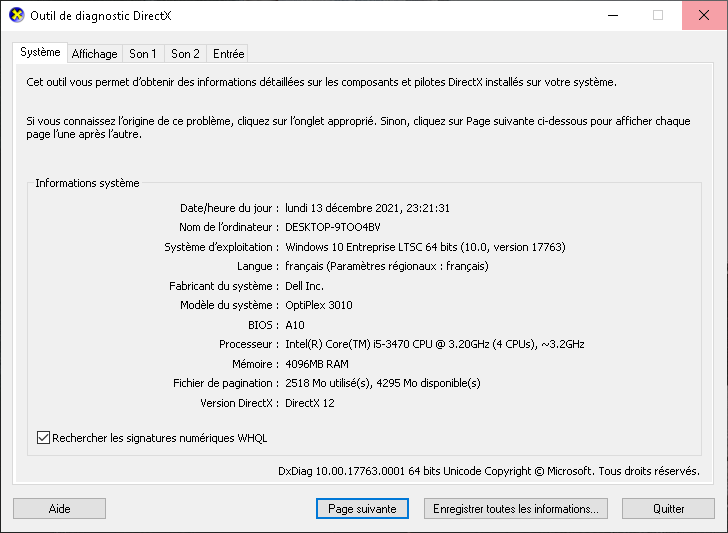
Task: Click the date lundi 13 décembre 2021 text
Action: point(343,208)
